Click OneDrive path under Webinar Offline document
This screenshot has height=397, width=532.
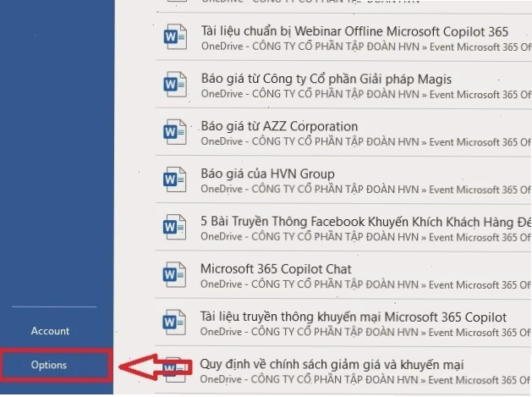(x=366, y=47)
